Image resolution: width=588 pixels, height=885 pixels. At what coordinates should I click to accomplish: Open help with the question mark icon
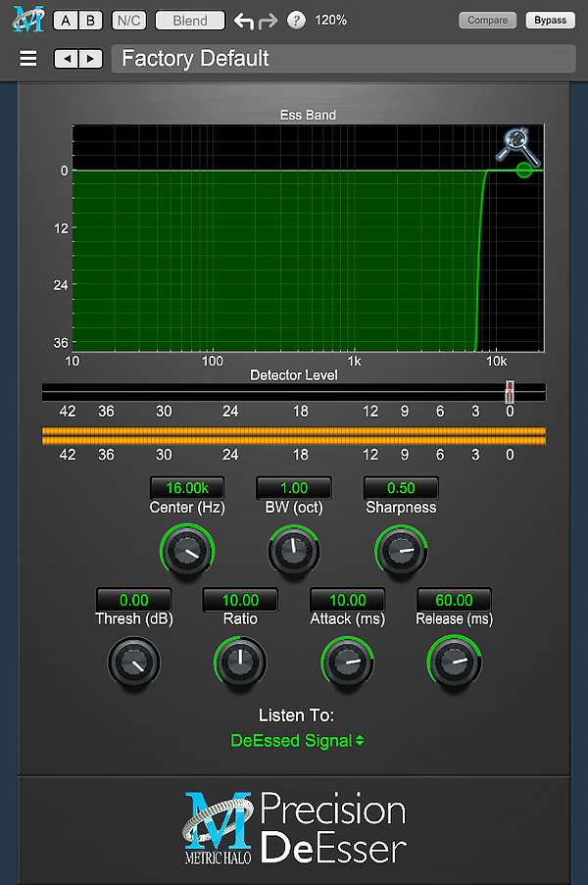[x=295, y=21]
